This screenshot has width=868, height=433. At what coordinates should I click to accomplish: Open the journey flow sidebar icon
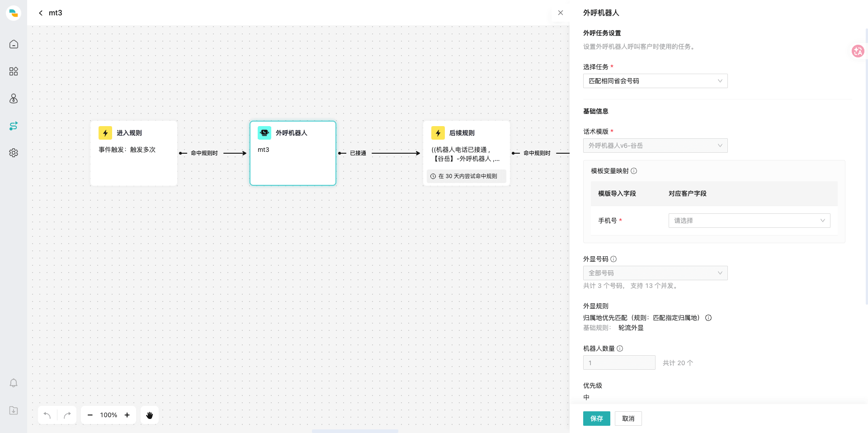tap(14, 126)
